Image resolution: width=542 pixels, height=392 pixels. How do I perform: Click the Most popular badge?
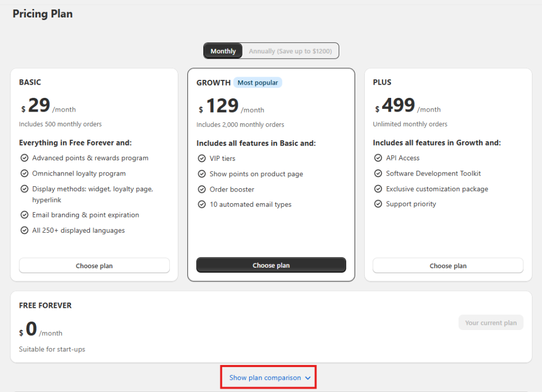tap(258, 83)
